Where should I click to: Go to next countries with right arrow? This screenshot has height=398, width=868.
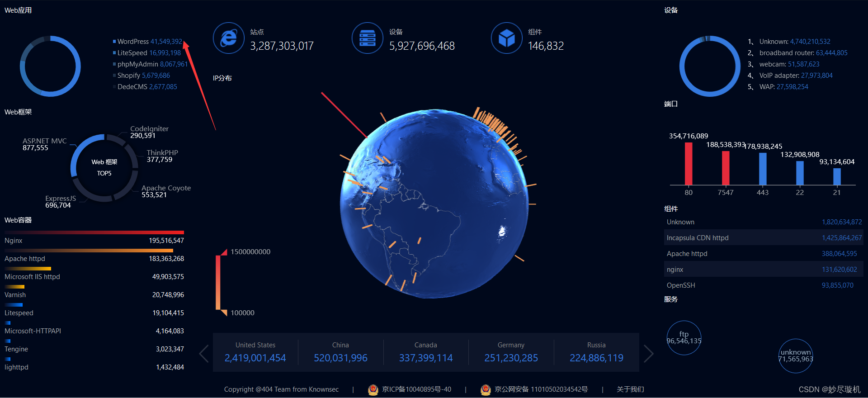coord(649,354)
